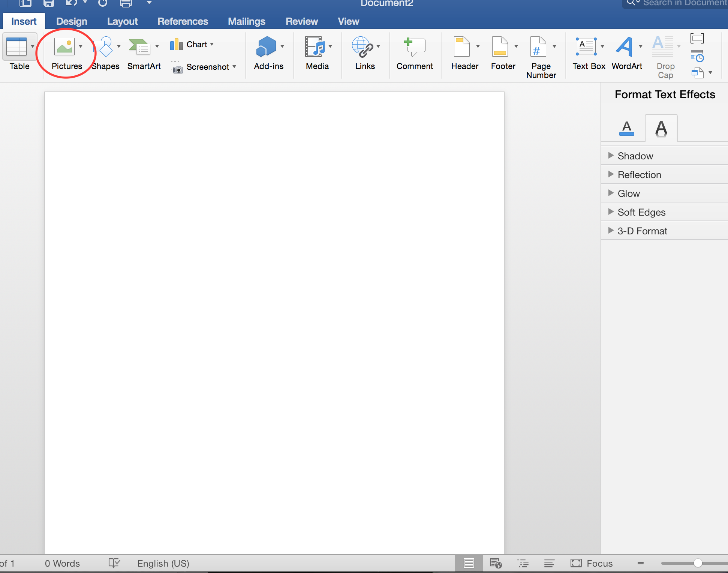Open the Links dropdown arrow
The height and width of the screenshot is (573, 728).
(x=378, y=46)
